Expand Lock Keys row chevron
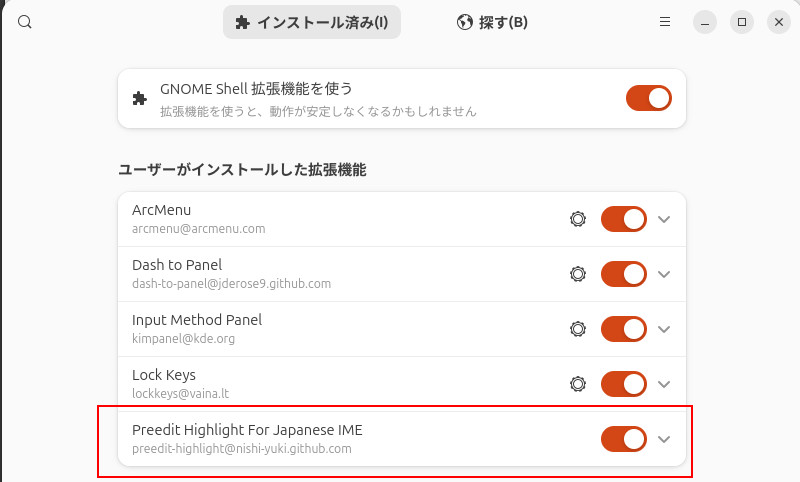 click(x=664, y=383)
